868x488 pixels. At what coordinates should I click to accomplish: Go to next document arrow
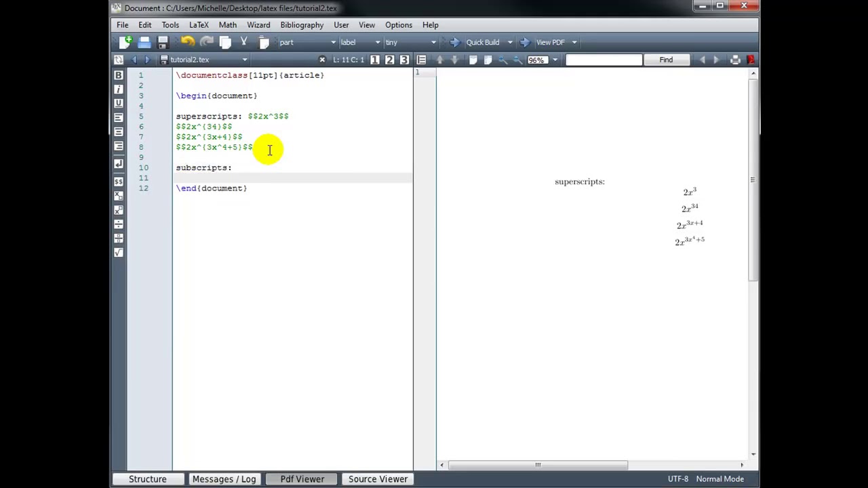click(147, 60)
